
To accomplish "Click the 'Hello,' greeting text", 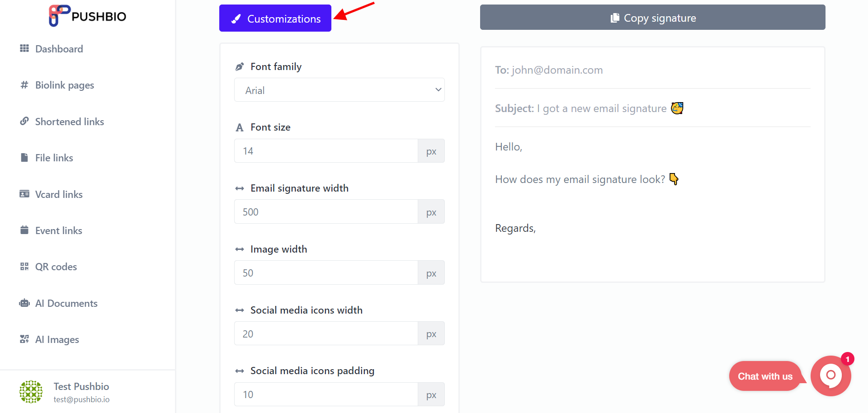I will [x=509, y=147].
